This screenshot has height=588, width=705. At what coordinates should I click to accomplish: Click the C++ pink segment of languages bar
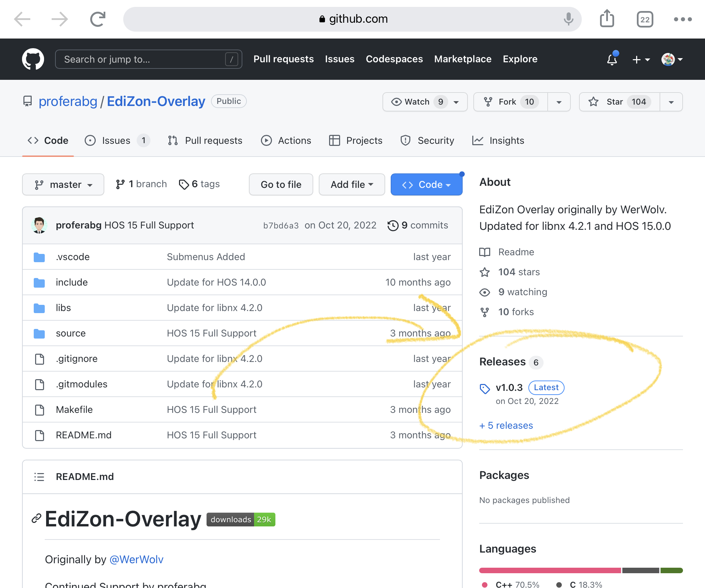(550, 570)
